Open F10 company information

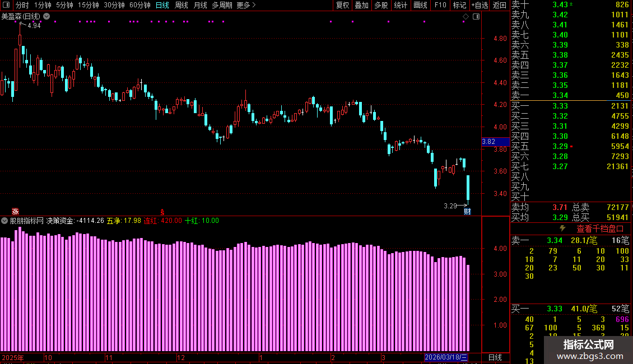[440, 5]
